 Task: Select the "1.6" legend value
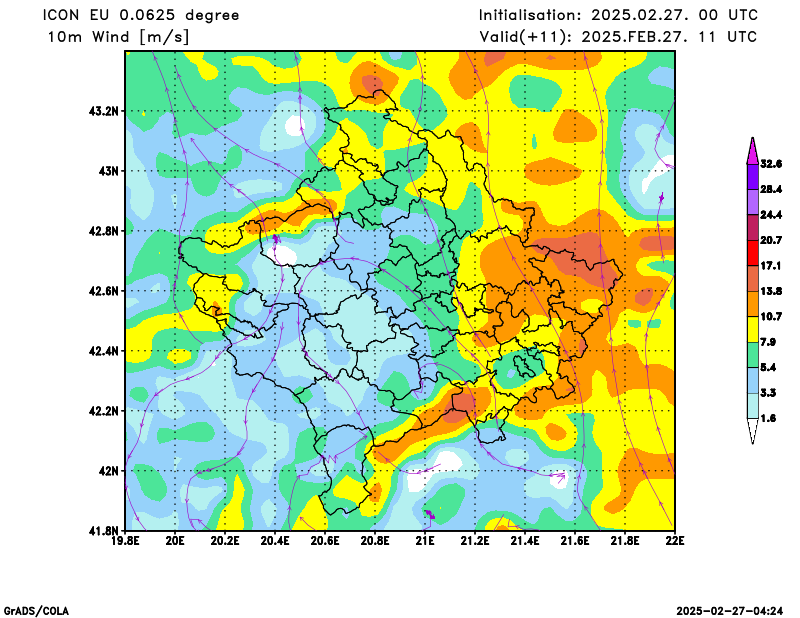tap(768, 418)
